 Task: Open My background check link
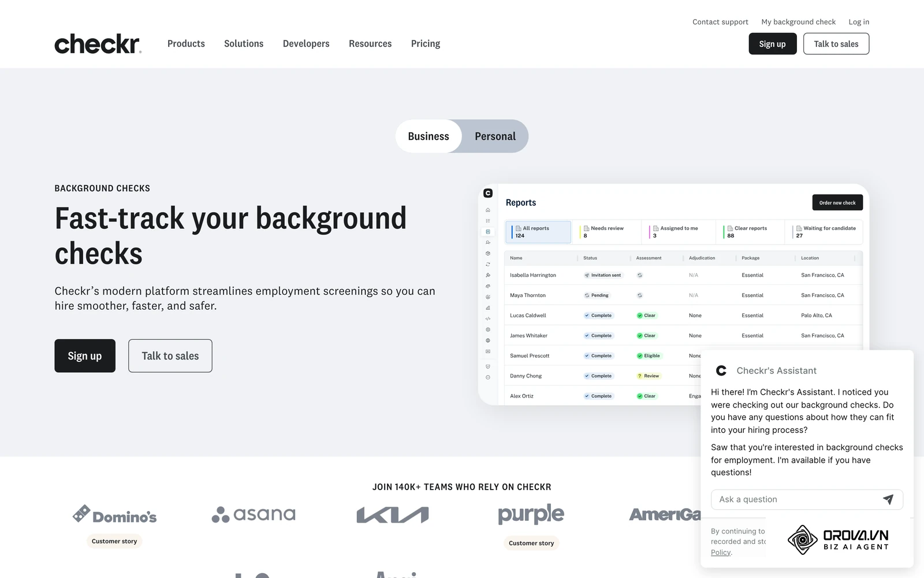pyautogui.click(x=798, y=22)
